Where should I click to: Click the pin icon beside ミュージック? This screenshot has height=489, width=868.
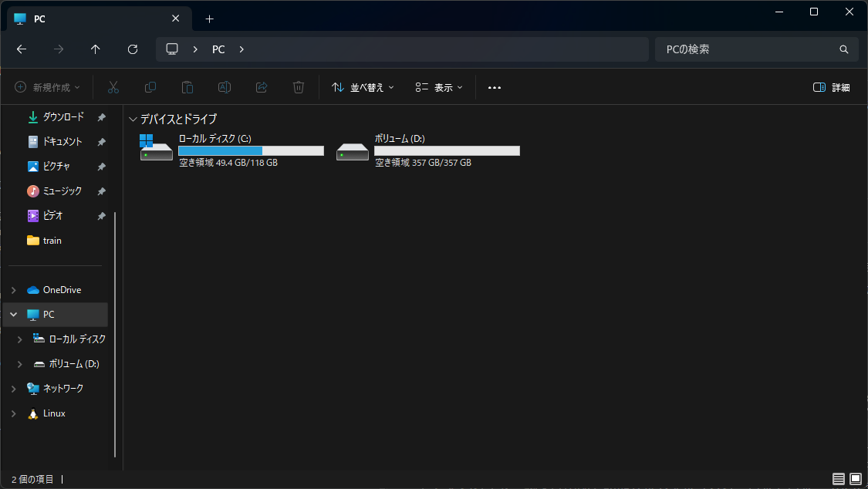click(101, 191)
